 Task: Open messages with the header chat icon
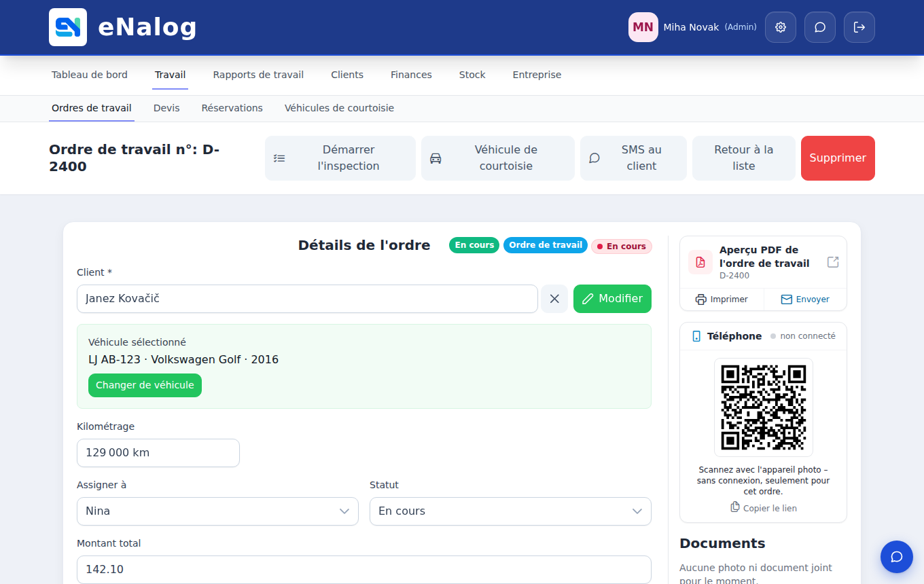point(820,27)
